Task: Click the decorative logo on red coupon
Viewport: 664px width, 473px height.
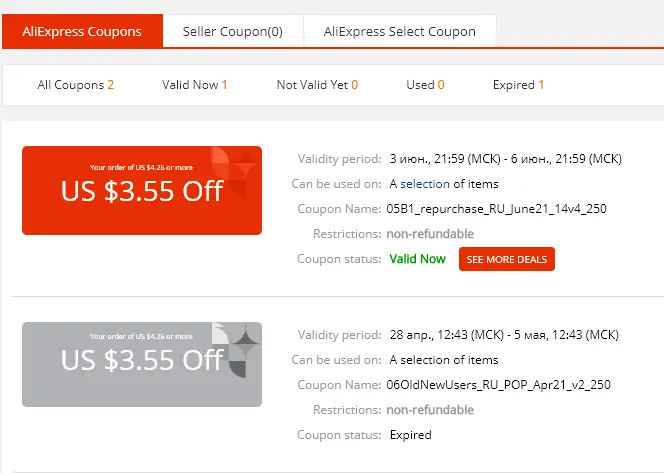Action: (x=235, y=170)
